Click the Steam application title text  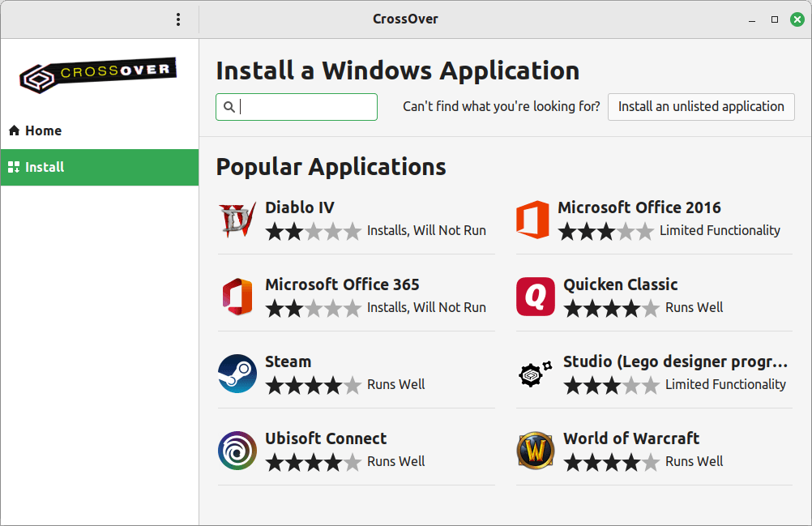[288, 361]
